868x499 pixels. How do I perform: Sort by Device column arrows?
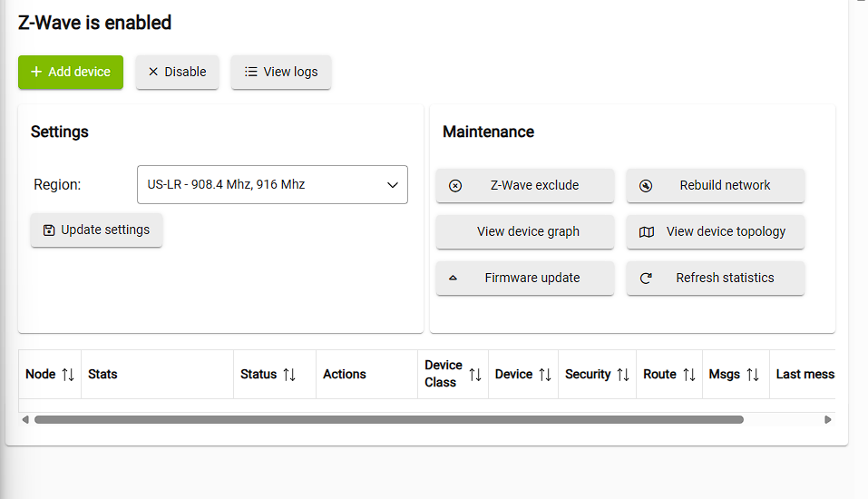[545, 375]
